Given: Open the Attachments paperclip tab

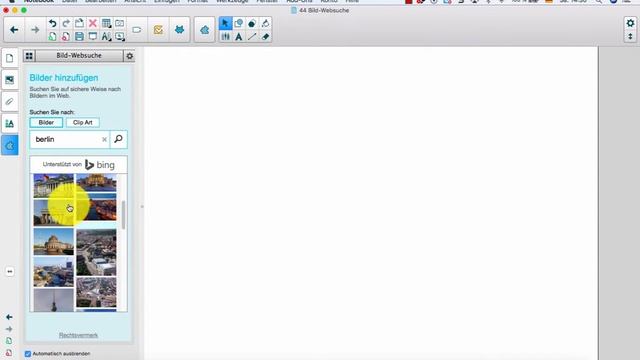Looking at the screenshot, I should point(10,102).
